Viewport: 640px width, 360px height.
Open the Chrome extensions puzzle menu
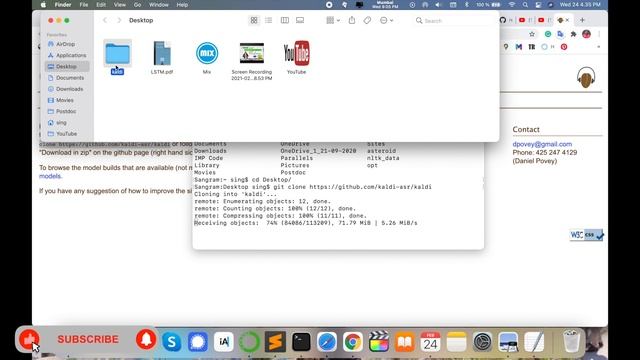(573, 34)
